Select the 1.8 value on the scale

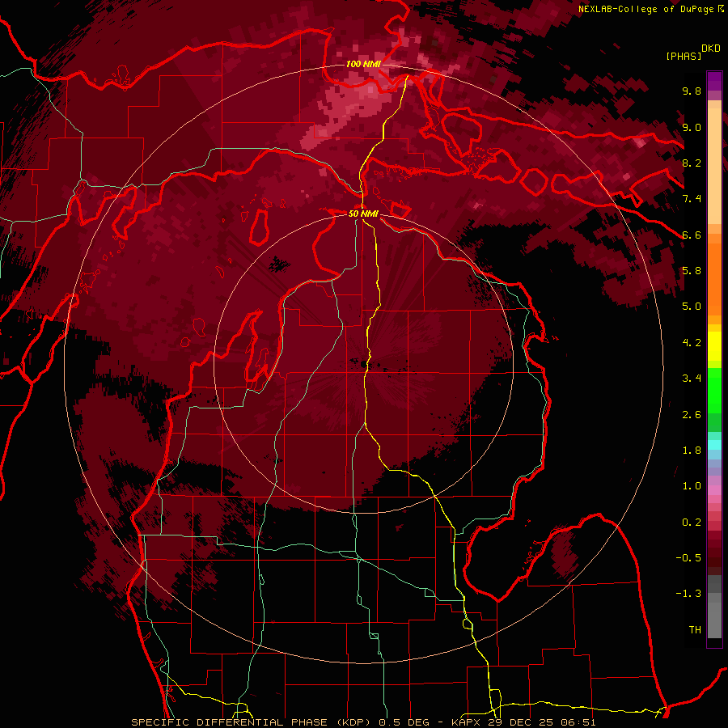(692, 451)
